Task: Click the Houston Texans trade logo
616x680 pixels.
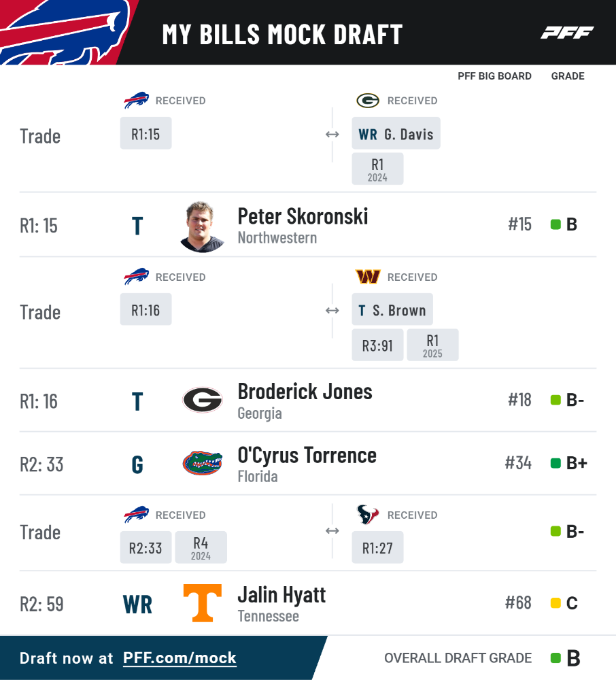Action: point(368,514)
